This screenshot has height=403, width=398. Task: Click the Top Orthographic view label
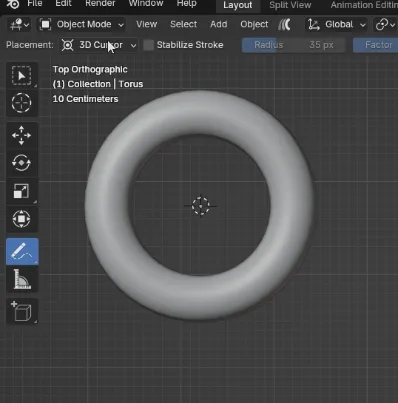pyautogui.click(x=90, y=69)
